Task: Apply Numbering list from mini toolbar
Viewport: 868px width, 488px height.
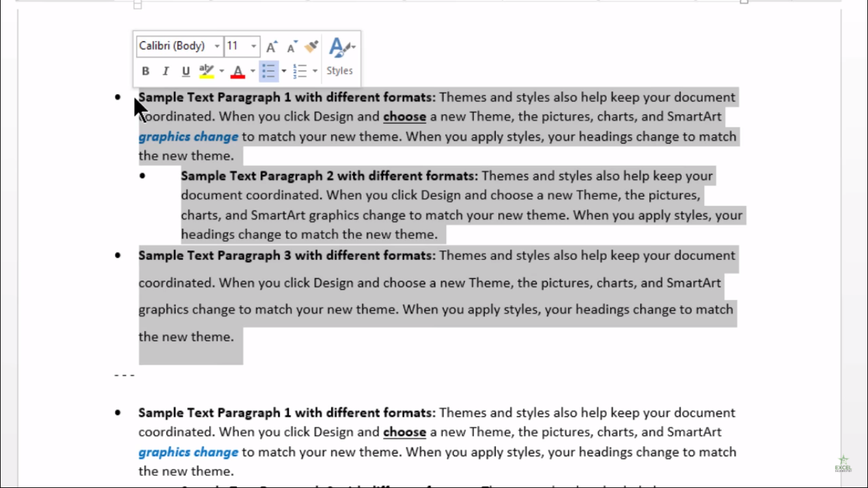Action: pyautogui.click(x=300, y=71)
